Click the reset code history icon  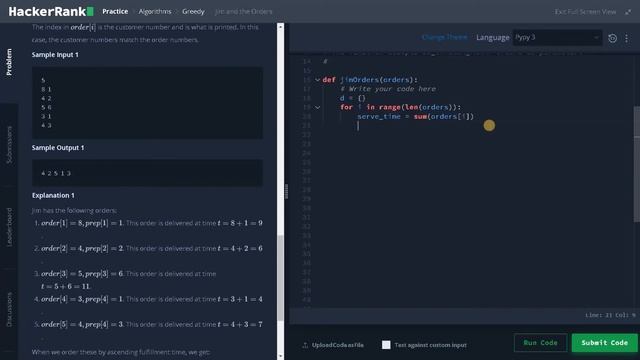click(612, 38)
